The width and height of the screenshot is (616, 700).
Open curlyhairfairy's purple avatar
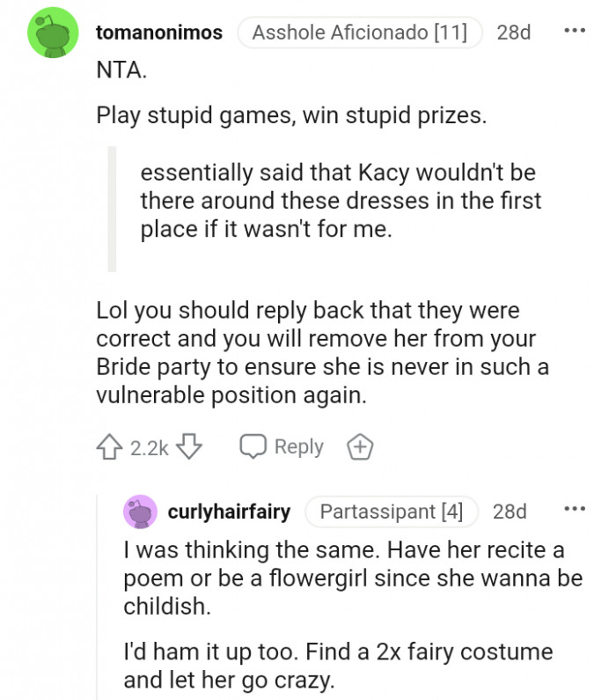141,512
